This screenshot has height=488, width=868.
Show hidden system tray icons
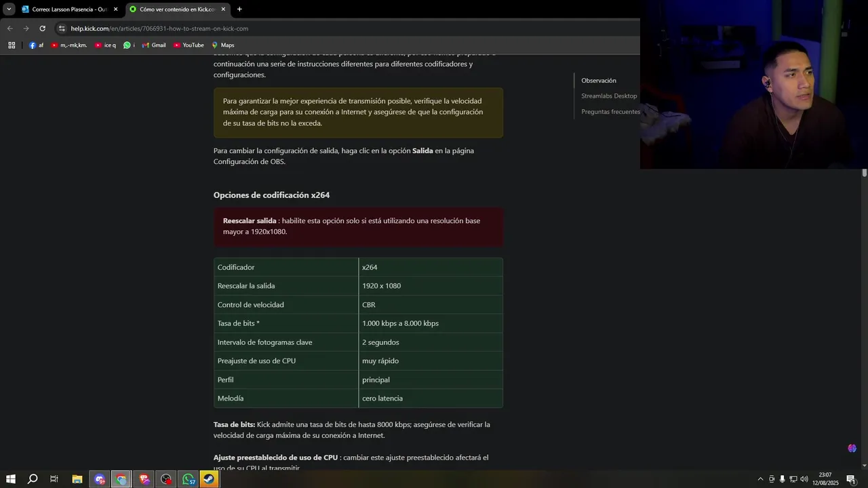point(760,479)
